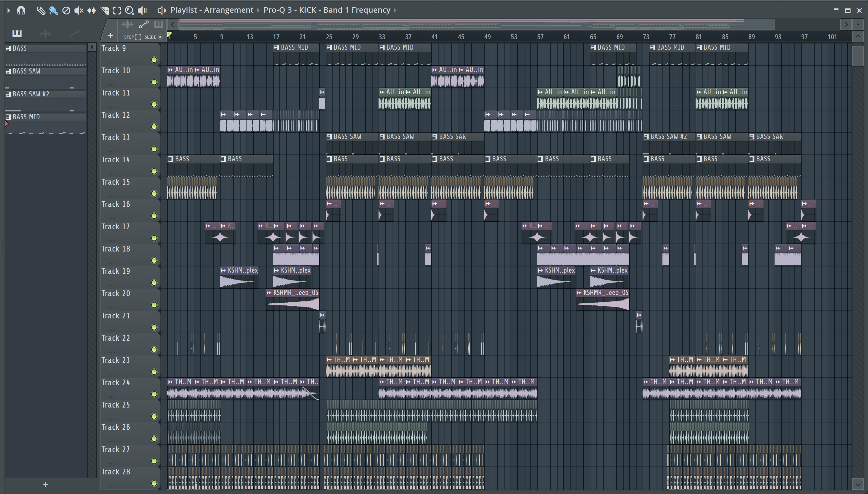
Task: Select the Delete tool
Action: [66, 11]
